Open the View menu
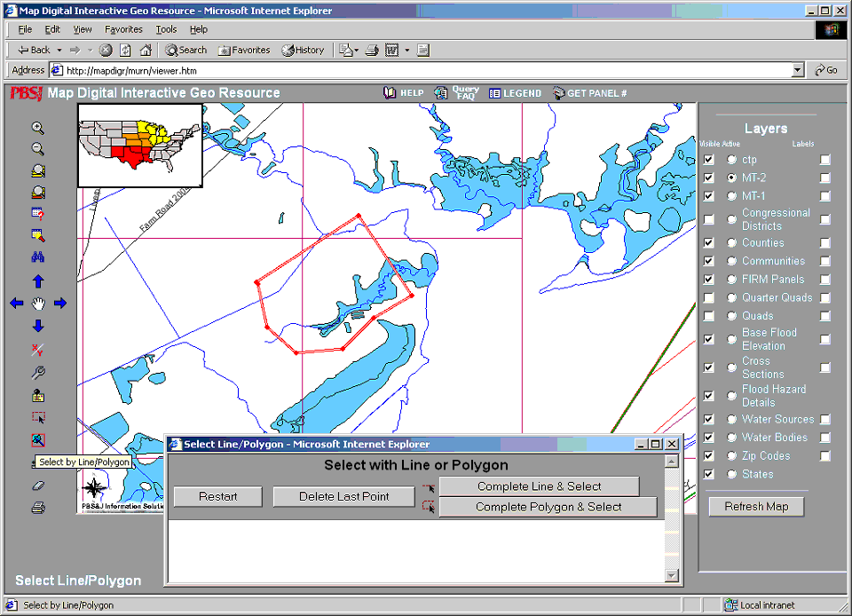852x616 pixels. pyautogui.click(x=83, y=29)
